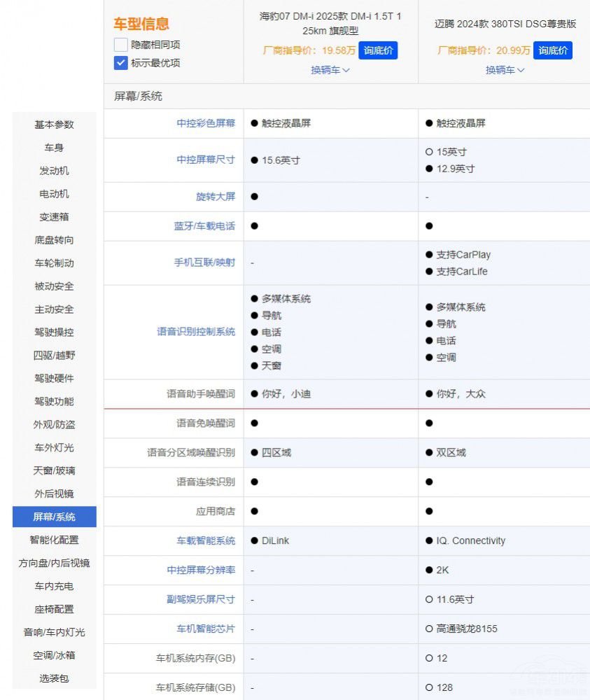This screenshot has width=590, height=700.
Task: Uncheck the 标示最优项 checkbox
Action: (x=120, y=63)
